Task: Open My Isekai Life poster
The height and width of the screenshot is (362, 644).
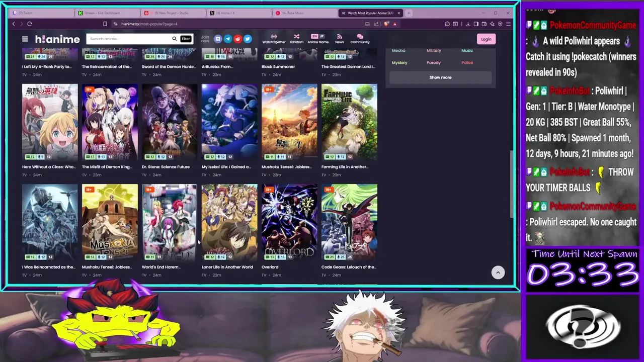Action: click(229, 122)
